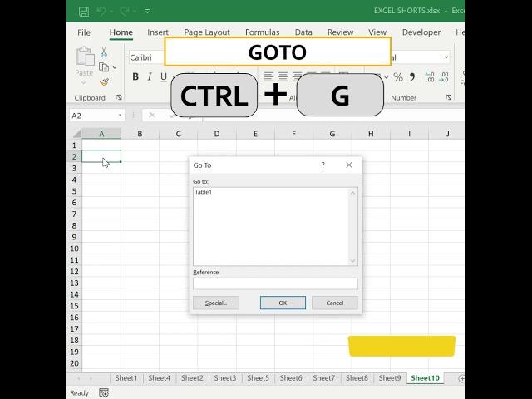Click the Go To dialog help question mark

[x=323, y=165]
